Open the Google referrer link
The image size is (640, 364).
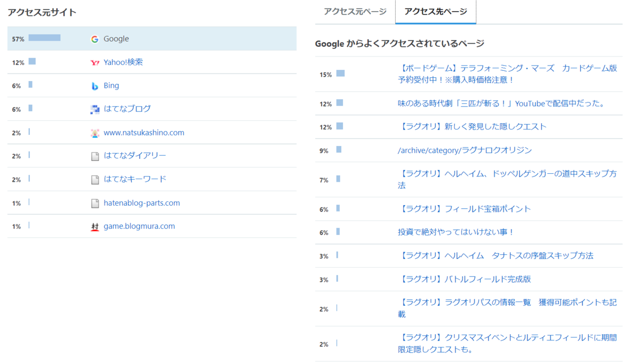[x=116, y=39]
